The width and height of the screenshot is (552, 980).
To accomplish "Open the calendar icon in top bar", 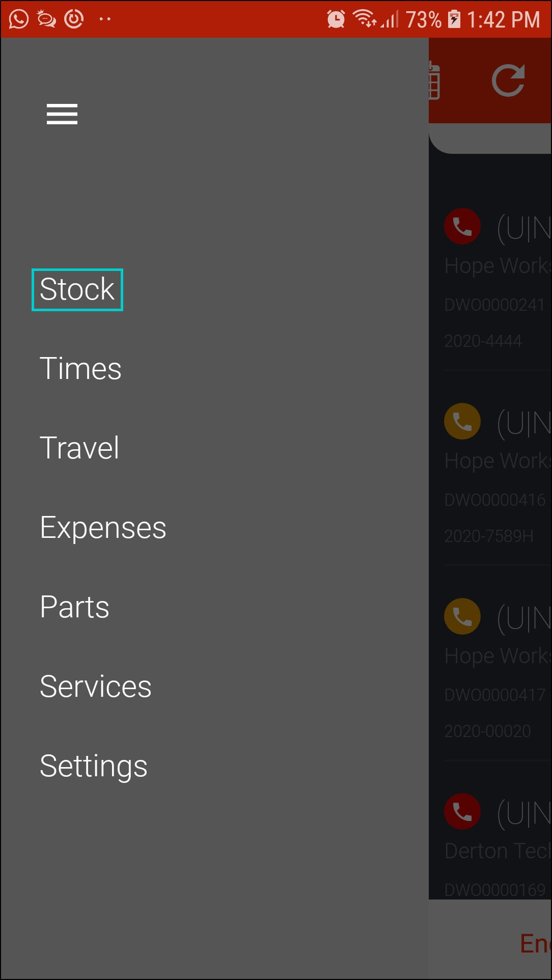I will click(434, 80).
